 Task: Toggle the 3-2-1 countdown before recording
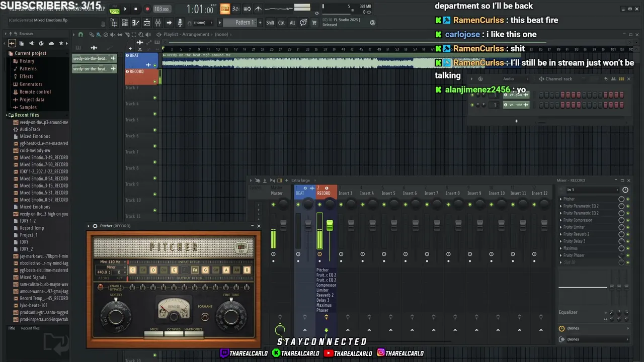click(x=236, y=9)
